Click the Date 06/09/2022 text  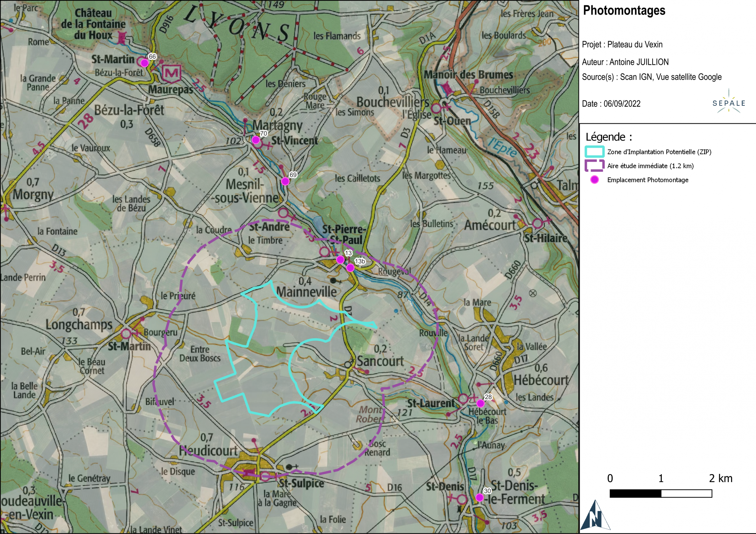611,104
